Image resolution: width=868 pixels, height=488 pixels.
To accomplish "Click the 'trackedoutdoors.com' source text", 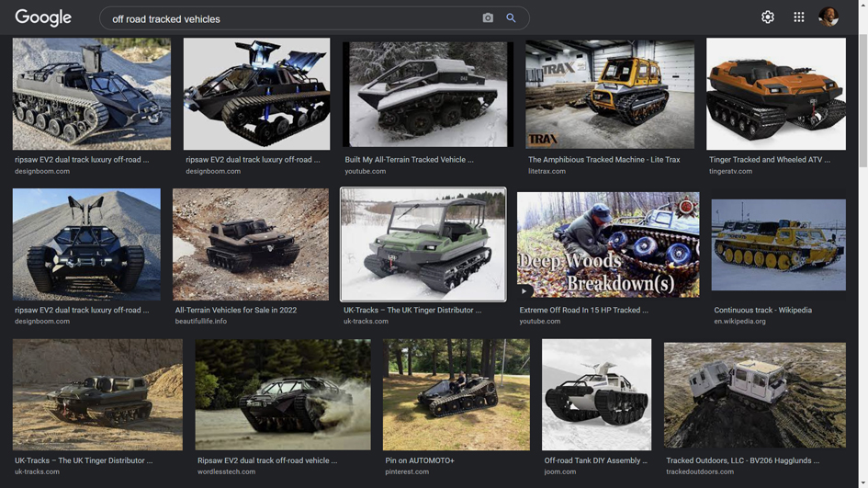I will tap(700, 472).
